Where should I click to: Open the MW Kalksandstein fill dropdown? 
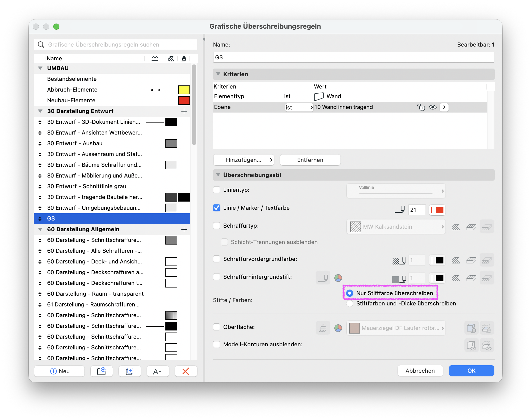pyautogui.click(x=396, y=227)
